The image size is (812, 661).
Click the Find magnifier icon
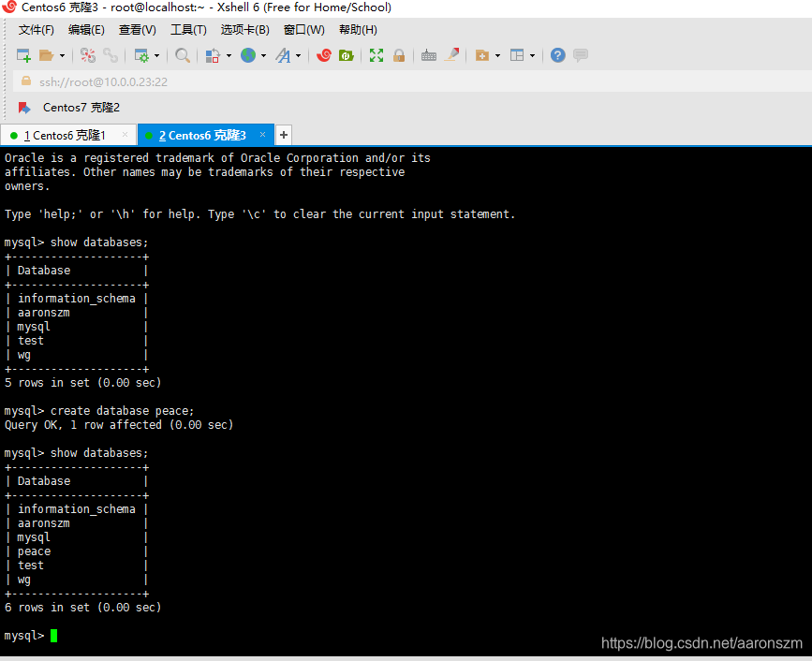(183, 55)
